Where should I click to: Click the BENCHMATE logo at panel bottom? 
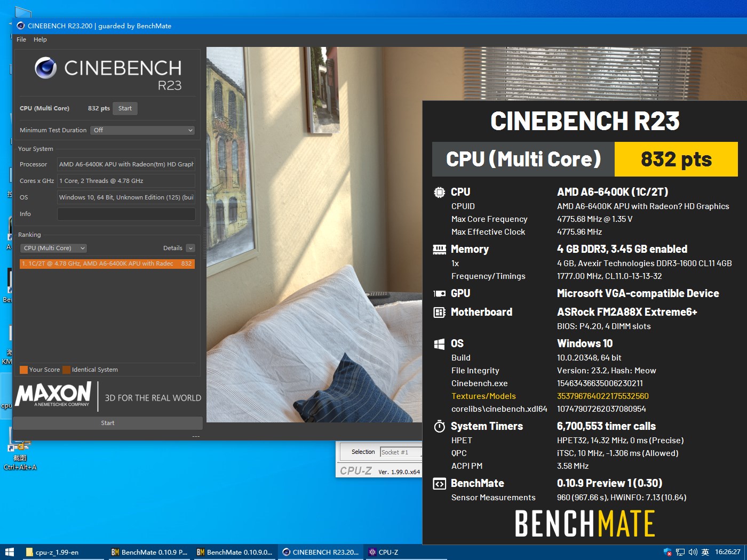pos(585,524)
